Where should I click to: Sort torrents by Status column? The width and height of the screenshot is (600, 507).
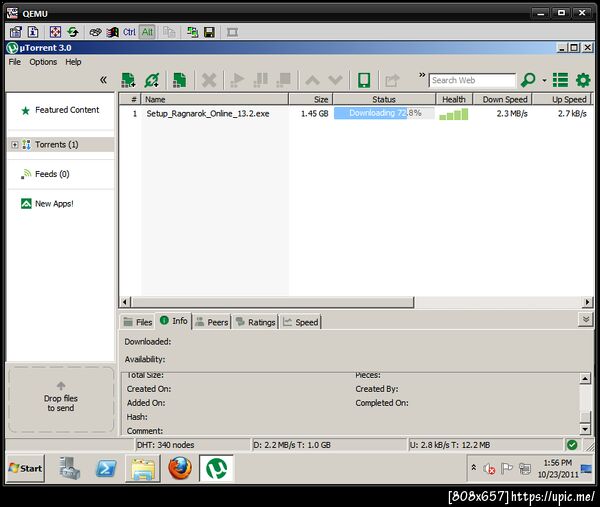384,99
